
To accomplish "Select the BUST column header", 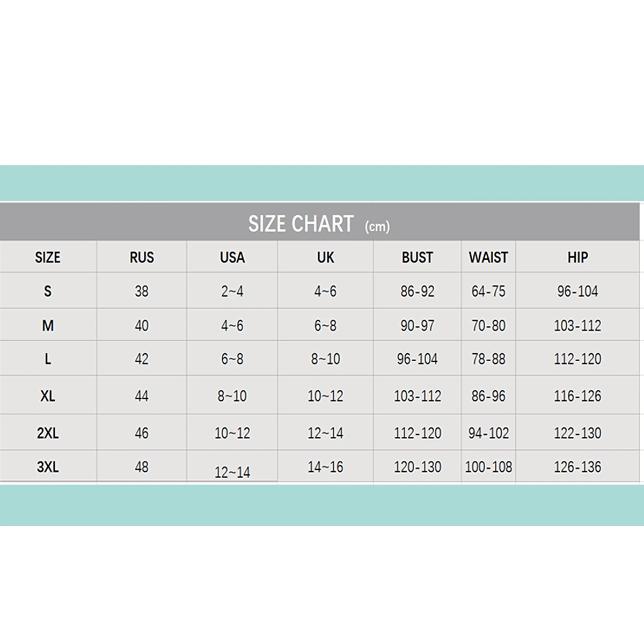I will pos(418,258).
